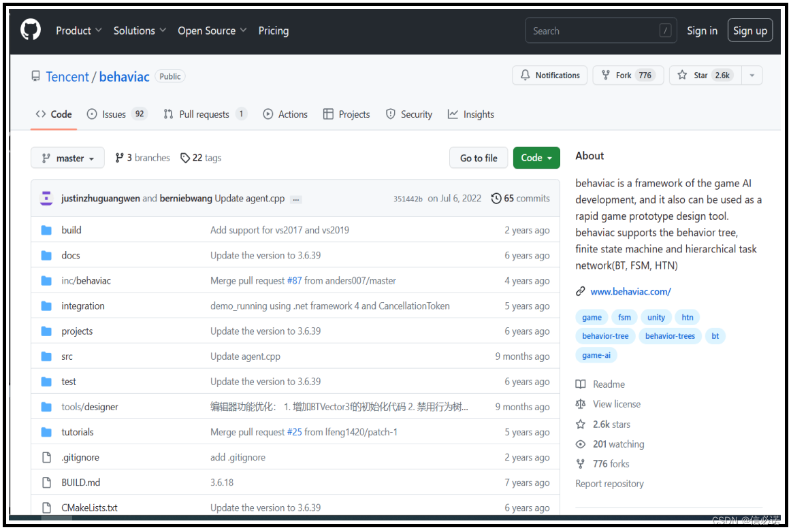
Task: Click the tags icon next to 22
Action: pyautogui.click(x=185, y=158)
